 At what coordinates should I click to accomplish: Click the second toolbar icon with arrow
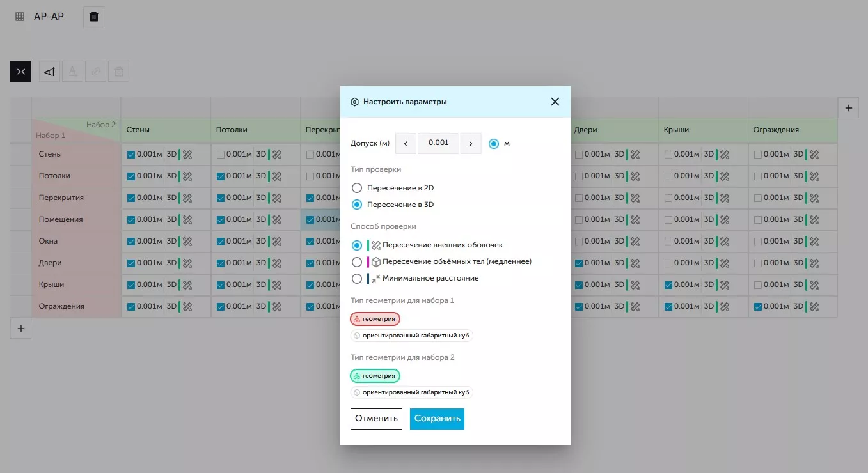tap(50, 72)
